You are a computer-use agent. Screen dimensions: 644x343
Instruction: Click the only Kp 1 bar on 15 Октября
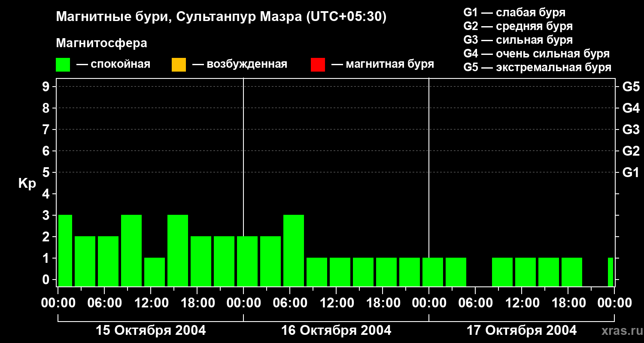pyautogui.click(x=155, y=272)
